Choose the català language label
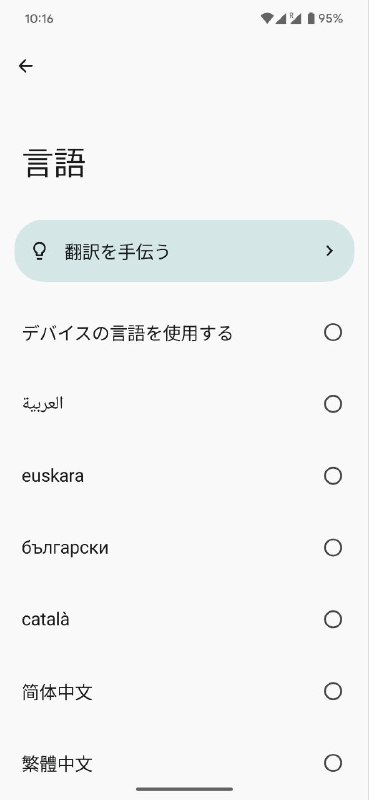 [45, 619]
